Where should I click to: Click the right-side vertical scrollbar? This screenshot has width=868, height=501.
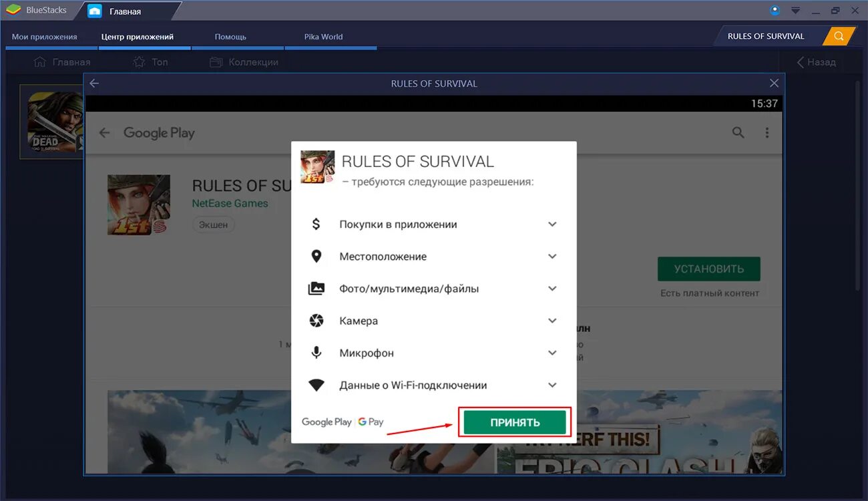point(859,185)
